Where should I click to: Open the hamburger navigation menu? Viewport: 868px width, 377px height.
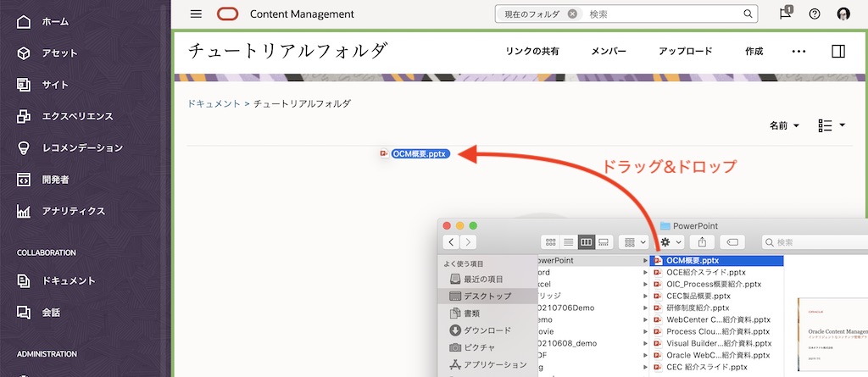(196, 14)
